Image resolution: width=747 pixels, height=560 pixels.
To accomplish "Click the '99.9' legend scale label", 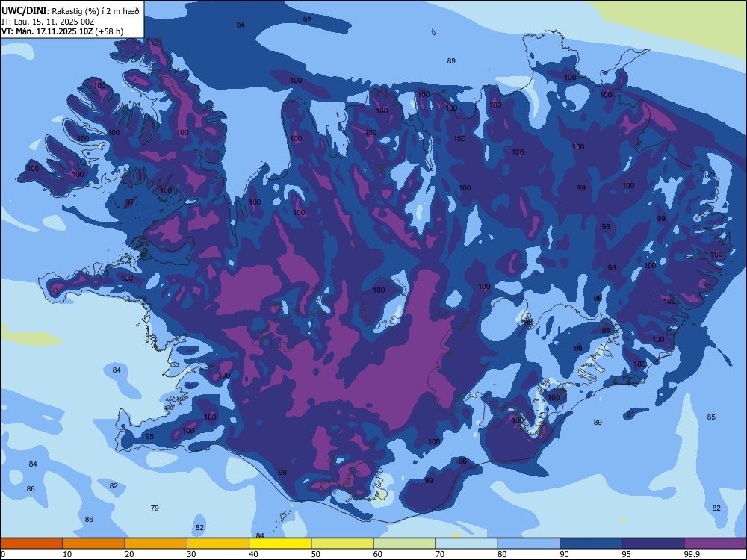I will pos(691,554).
